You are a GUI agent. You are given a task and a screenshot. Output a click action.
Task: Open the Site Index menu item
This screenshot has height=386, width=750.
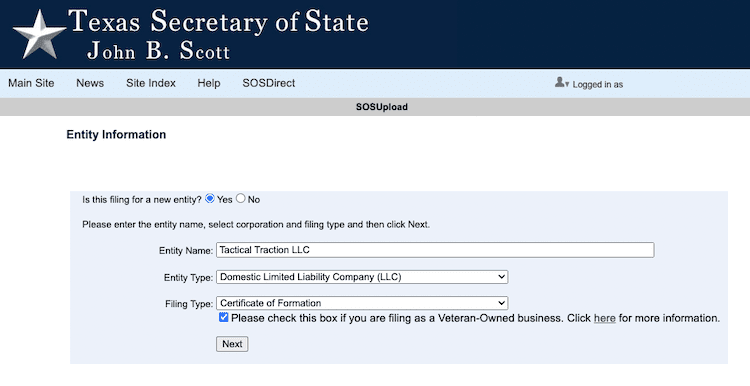(x=151, y=83)
